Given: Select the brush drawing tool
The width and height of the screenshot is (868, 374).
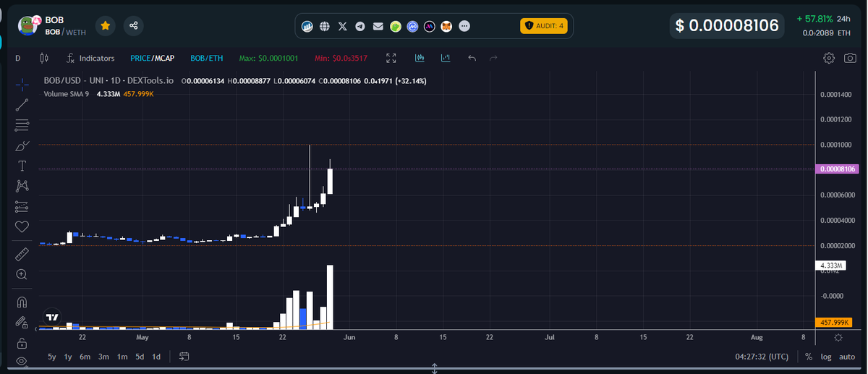Looking at the screenshot, I should coord(22,145).
